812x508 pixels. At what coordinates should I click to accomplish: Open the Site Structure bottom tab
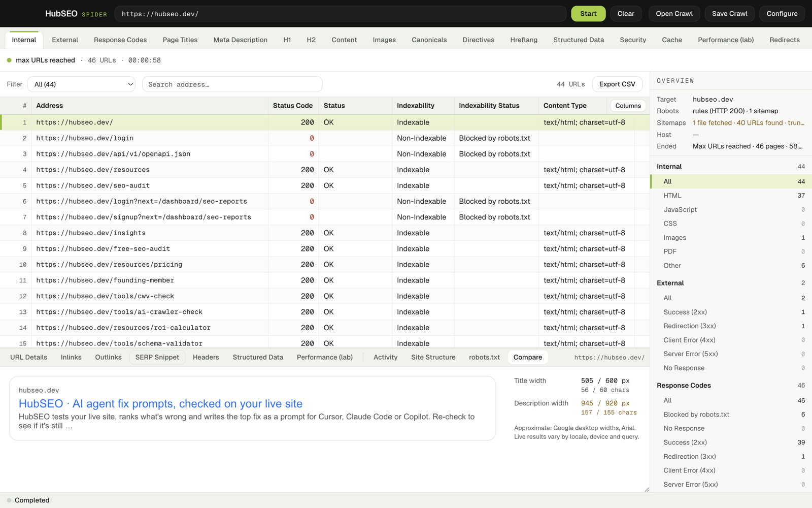point(433,357)
